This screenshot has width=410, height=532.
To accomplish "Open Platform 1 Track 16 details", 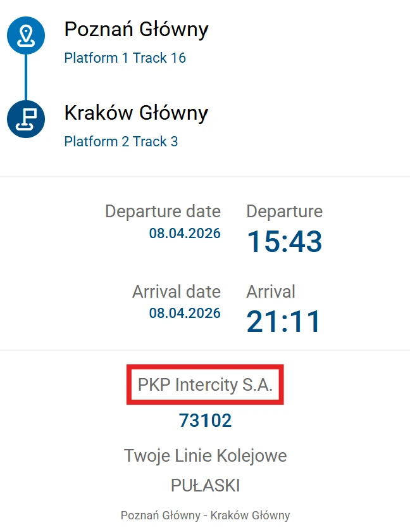I will [x=125, y=58].
